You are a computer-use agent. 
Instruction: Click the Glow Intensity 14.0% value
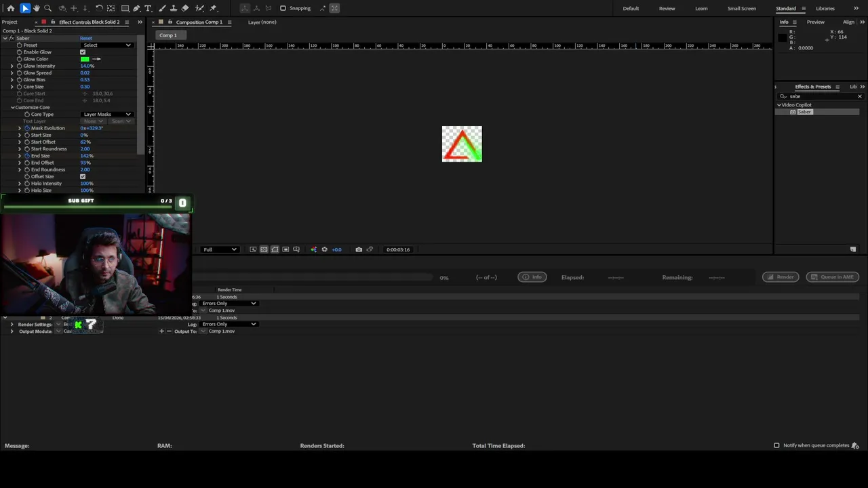[87, 66]
